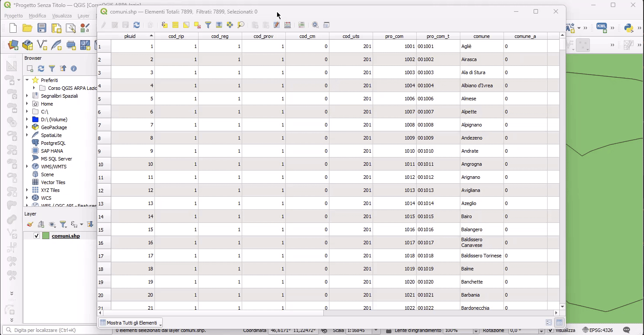Click the dock attribute table icon
644x335 pixels.
[x=326, y=25]
